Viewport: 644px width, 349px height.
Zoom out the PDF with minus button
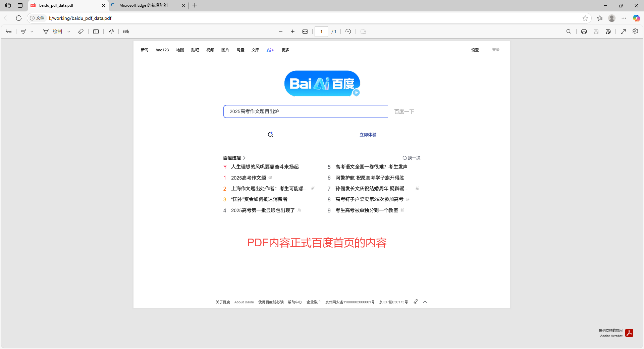(x=281, y=32)
